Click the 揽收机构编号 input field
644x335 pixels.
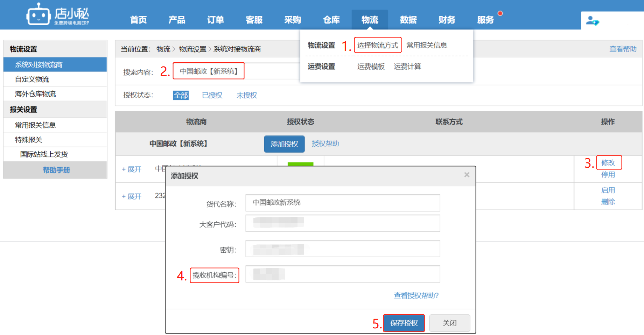point(343,274)
